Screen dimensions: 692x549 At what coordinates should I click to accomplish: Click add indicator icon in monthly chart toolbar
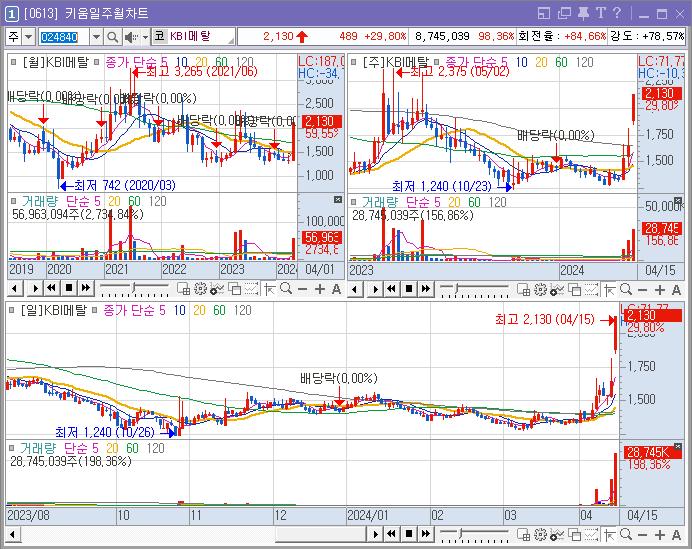(217, 289)
